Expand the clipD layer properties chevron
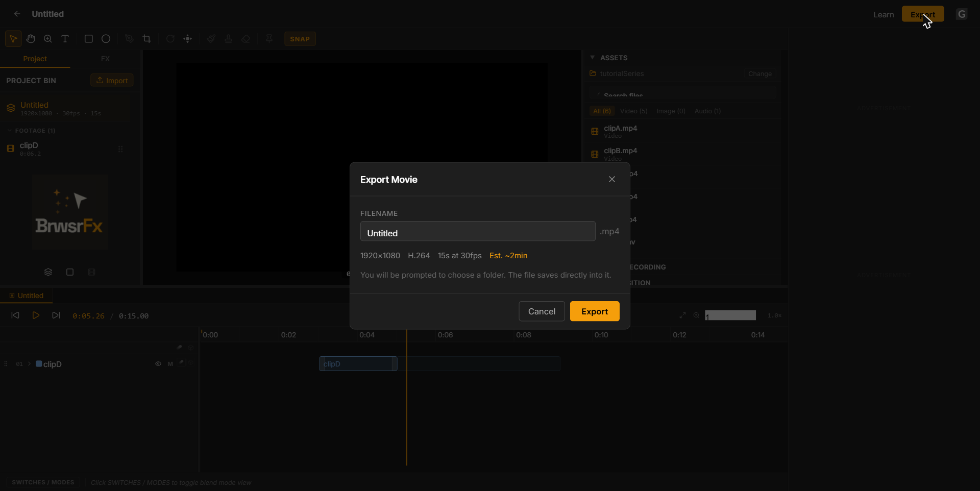The image size is (980, 491). tap(29, 364)
